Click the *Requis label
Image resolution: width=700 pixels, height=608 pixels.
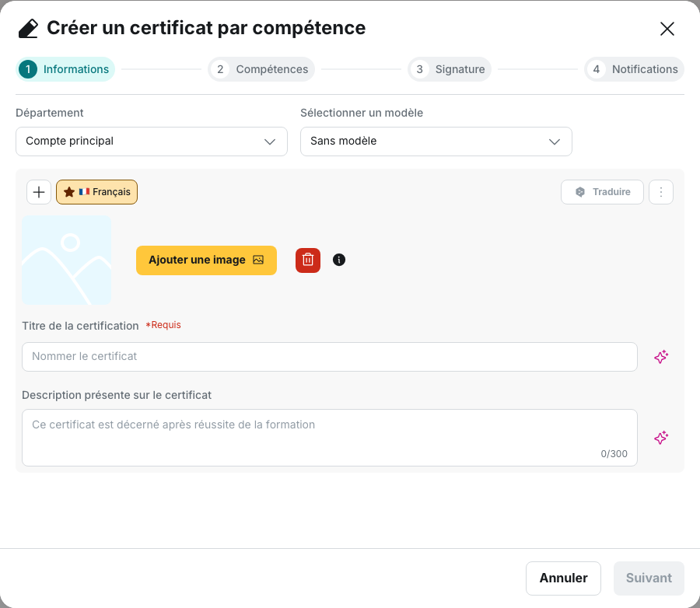pyautogui.click(x=163, y=325)
